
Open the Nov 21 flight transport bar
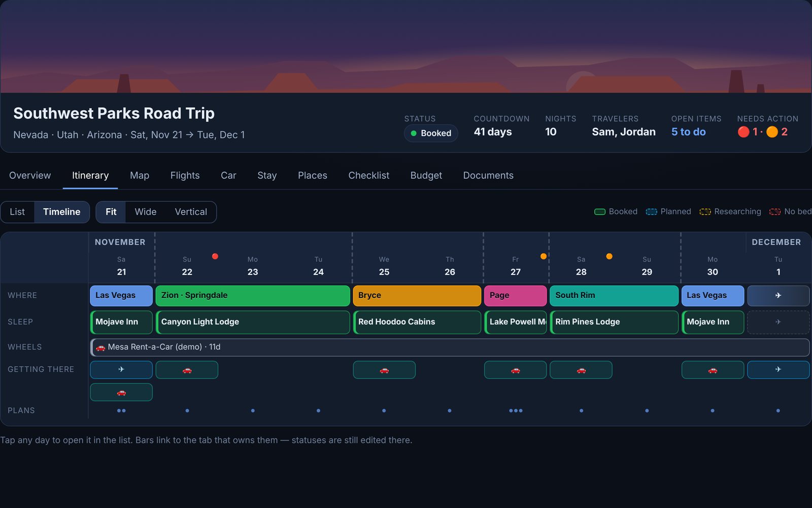click(x=121, y=370)
